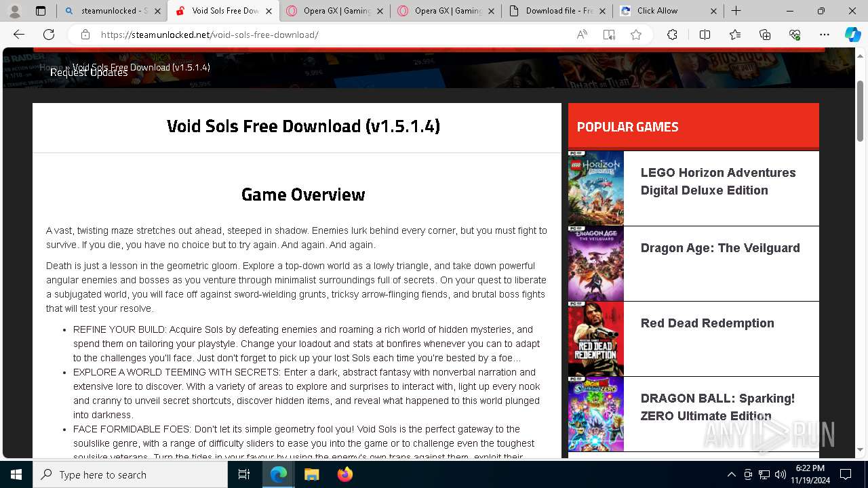The image size is (868, 488).
Task: Reload the page with refresh icon
Action: [49, 35]
